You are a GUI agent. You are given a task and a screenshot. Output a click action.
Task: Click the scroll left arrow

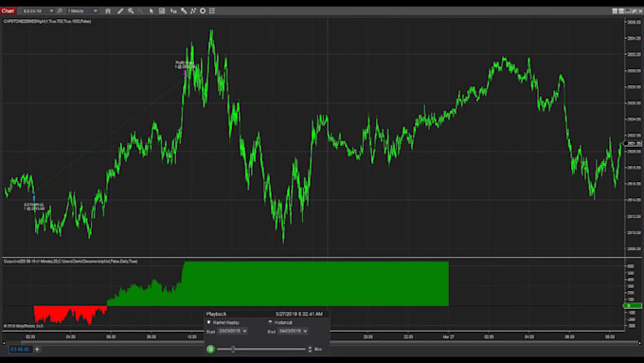coord(4,342)
